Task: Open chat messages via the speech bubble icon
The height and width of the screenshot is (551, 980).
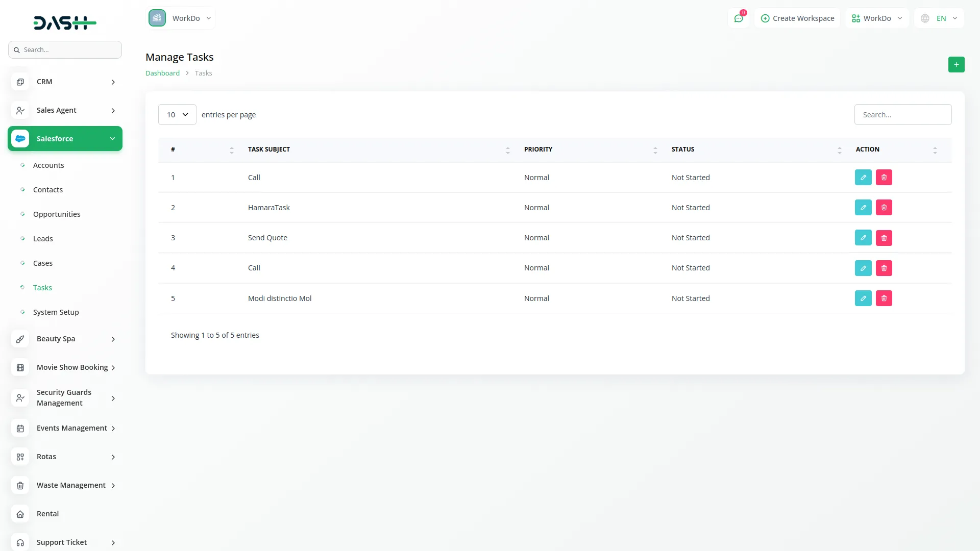Action: click(x=739, y=18)
